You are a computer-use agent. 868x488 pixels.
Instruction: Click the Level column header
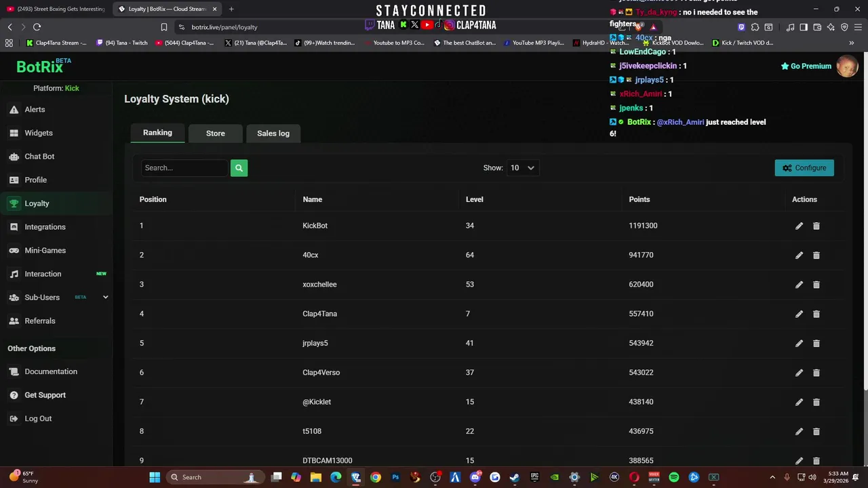click(475, 200)
